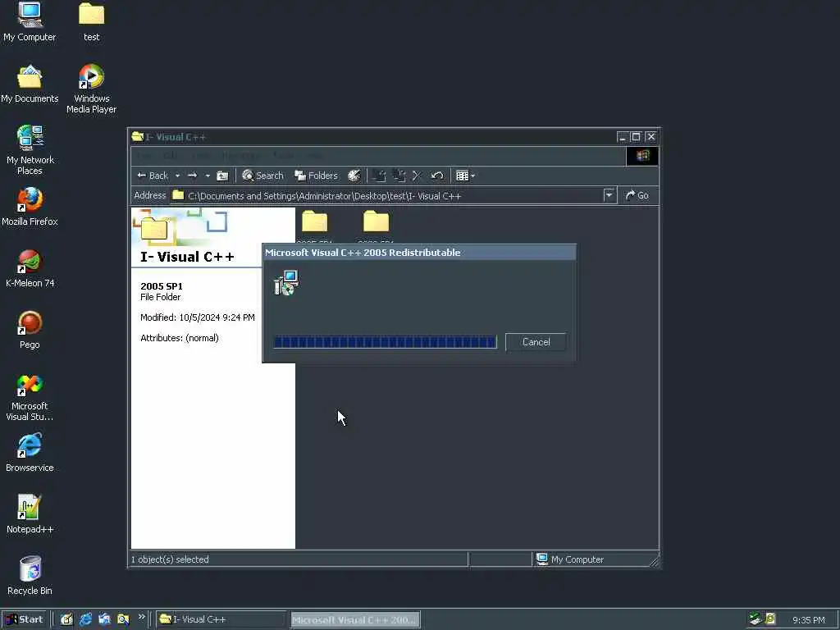Expand quick launch overflow chevron
This screenshot has height=630, width=840.
[x=141, y=617]
